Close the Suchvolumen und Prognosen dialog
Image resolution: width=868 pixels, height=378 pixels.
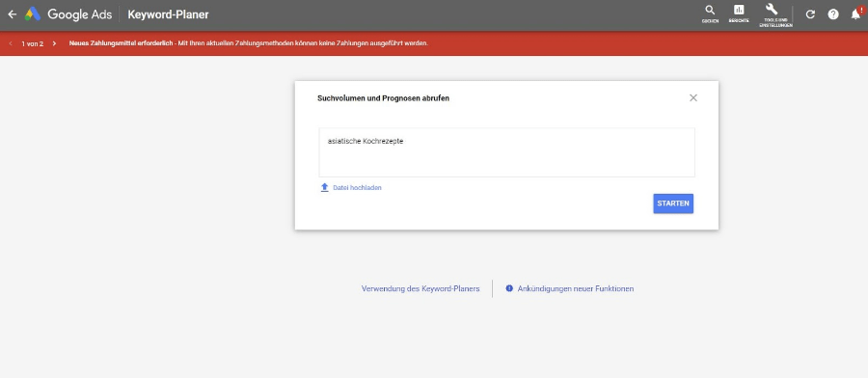(x=693, y=98)
